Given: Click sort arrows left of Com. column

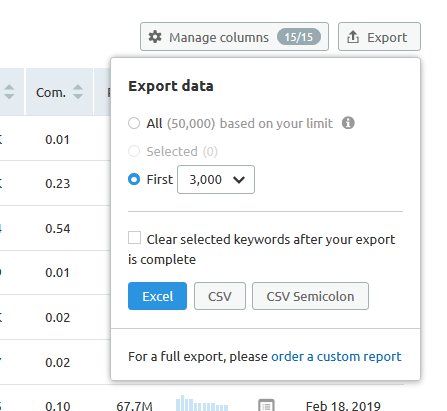Looking at the screenshot, I should [x=9, y=92].
